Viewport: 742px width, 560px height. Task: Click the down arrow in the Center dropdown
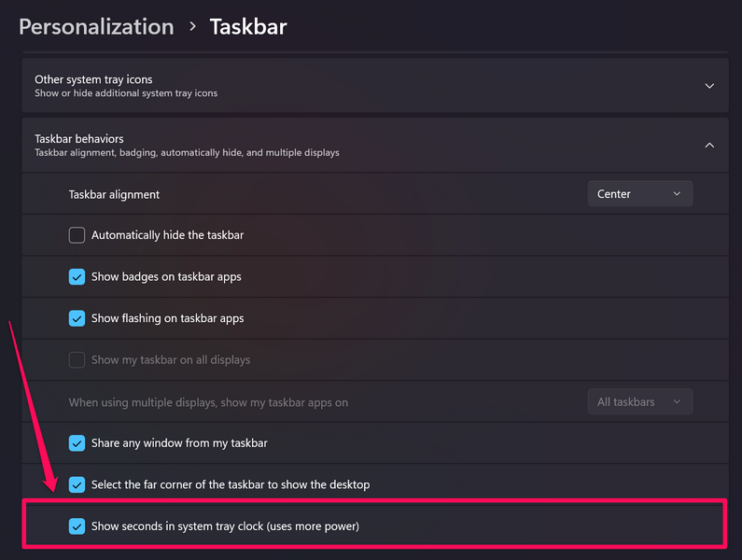click(x=677, y=194)
